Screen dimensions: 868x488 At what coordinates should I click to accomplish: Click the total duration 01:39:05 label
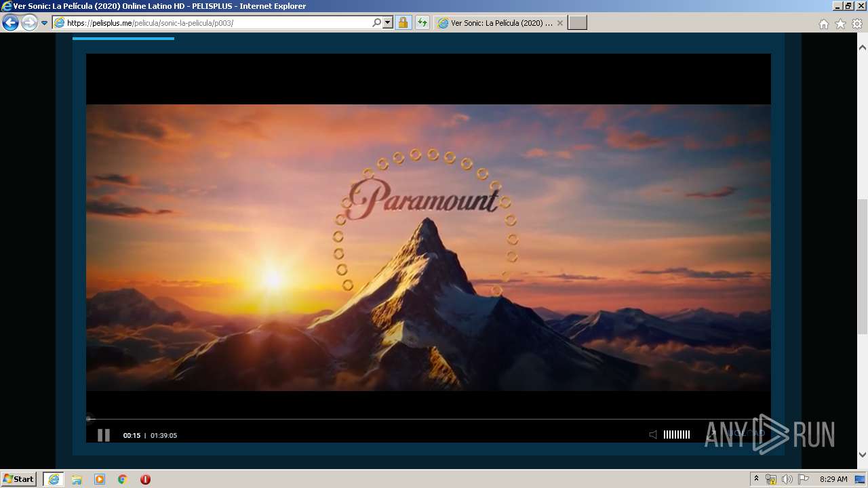163,435
